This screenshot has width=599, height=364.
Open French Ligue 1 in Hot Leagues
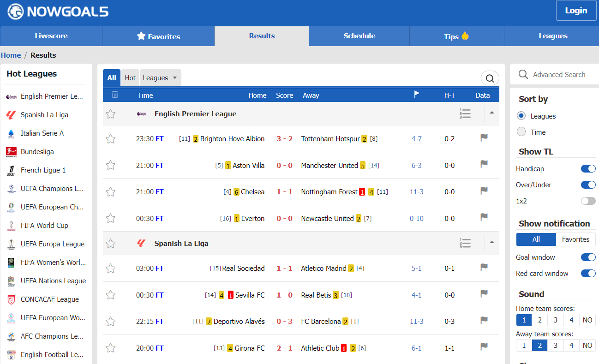pos(43,170)
